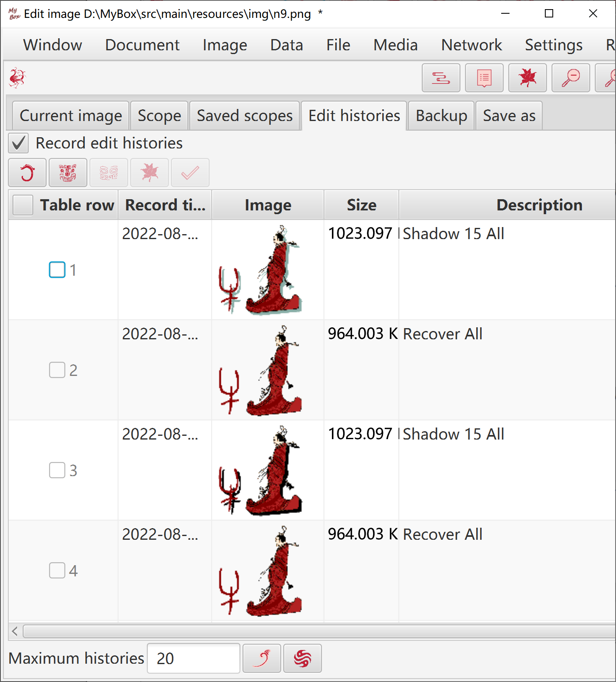This screenshot has width=616, height=682.
Task: Click the red maple leaf toolbar icon
Action: pyautogui.click(x=527, y=78)
